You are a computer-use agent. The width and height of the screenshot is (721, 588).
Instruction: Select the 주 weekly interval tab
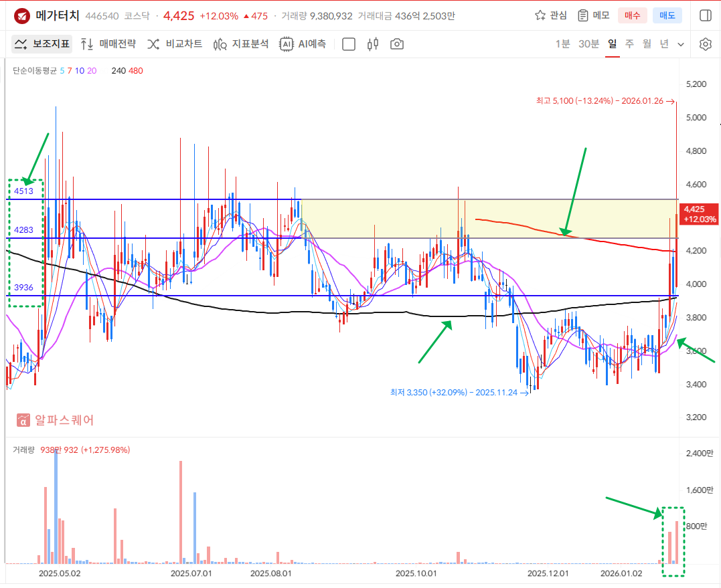pos(629,44)
